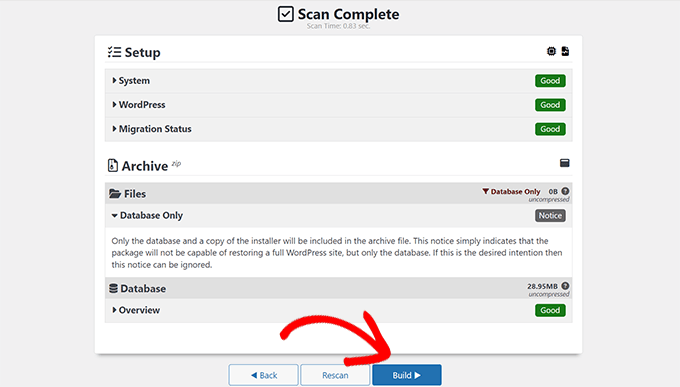Viewport: 680px width, 387px height.
Task: Click the archive details icon beside Archive heading
Action: [565, 163]
